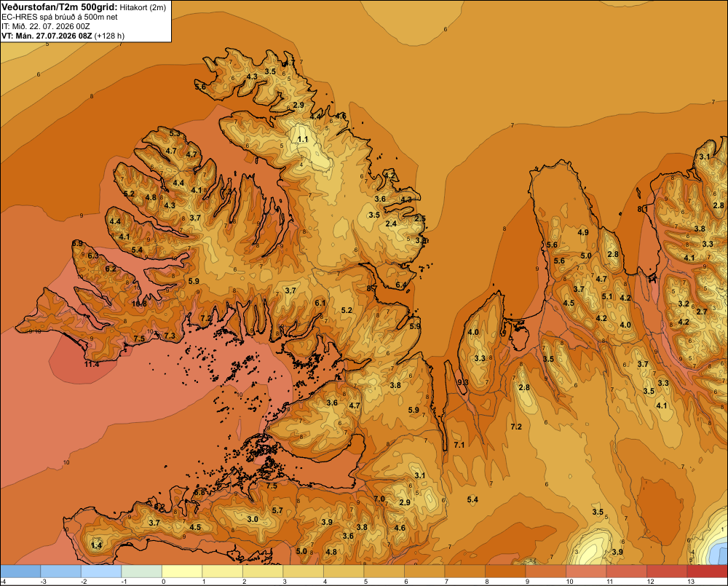
Task: Select legend color between 4 and 5
Action: point(344,571)
